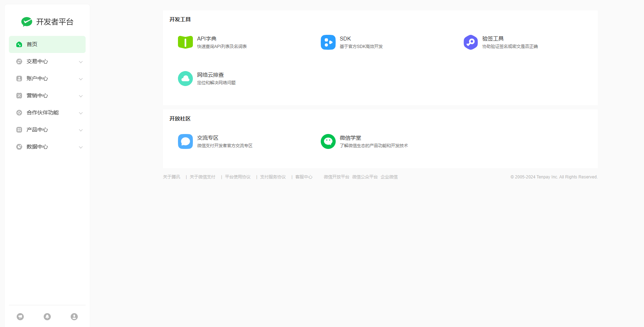The width and height of the screenshot is (644, 327).
Task: Click the 网络云排查 cloud icon
Action: tap(185, 79)
